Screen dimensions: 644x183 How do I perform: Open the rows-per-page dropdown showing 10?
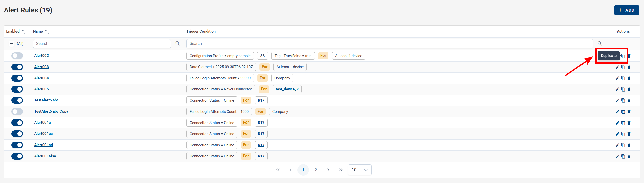pos(359,170)
